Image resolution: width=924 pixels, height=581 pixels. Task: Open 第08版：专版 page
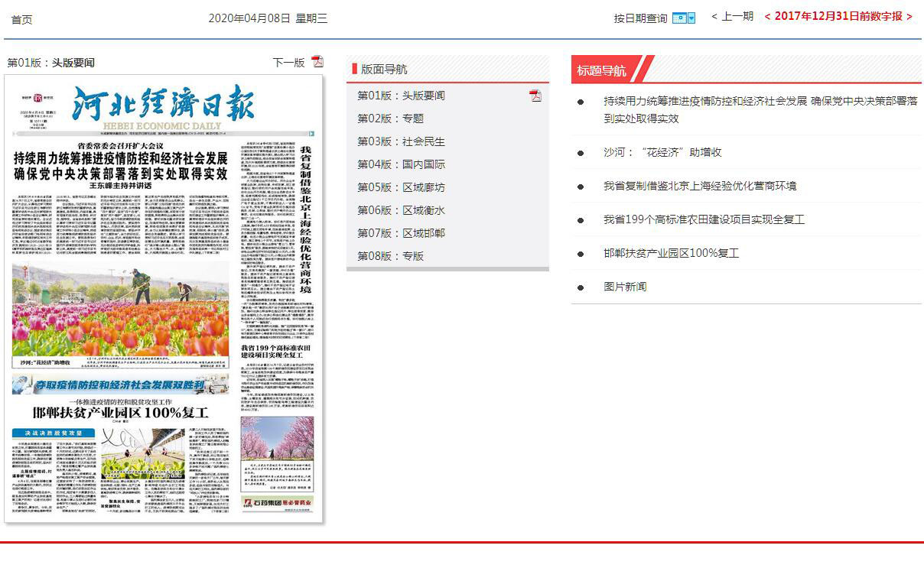390,256
